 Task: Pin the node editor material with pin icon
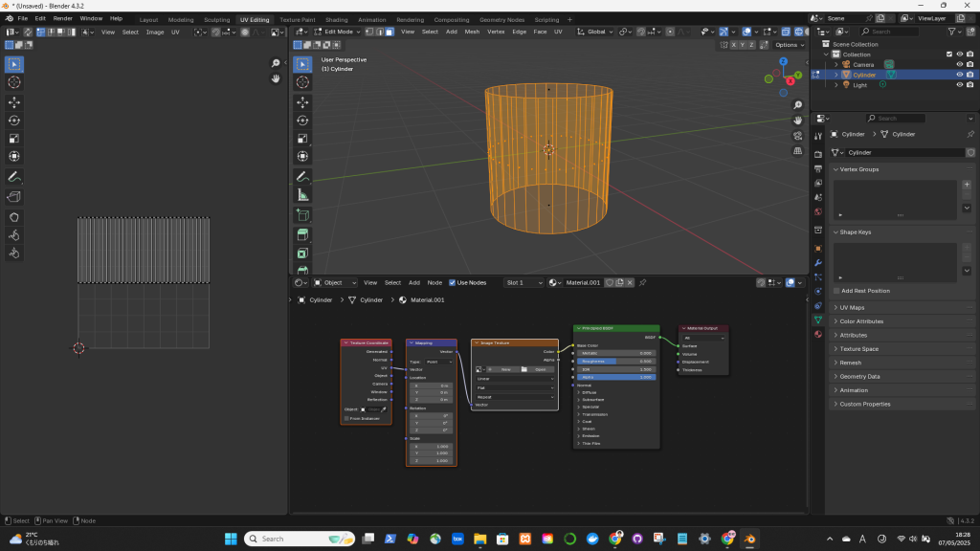642,283
